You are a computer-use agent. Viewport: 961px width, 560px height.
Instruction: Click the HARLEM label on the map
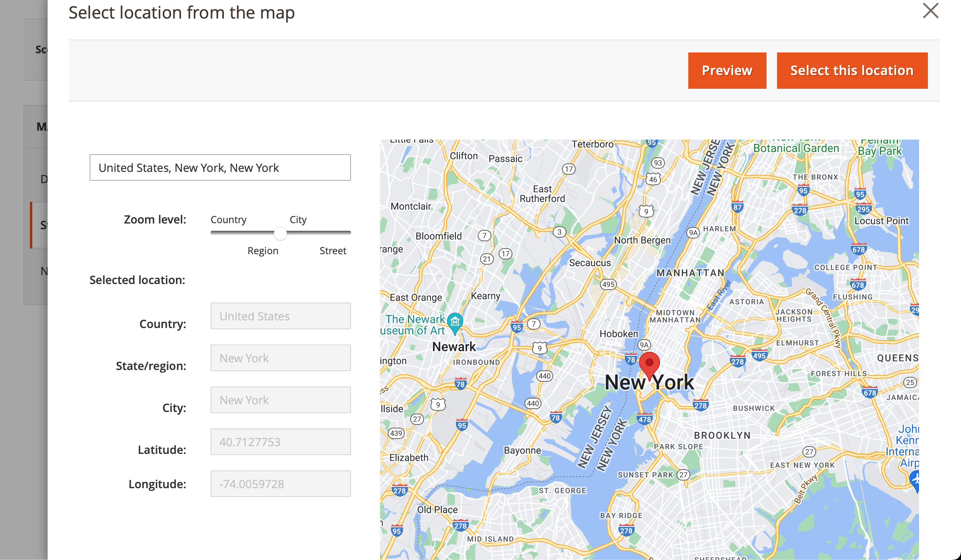tap(719, 229)
